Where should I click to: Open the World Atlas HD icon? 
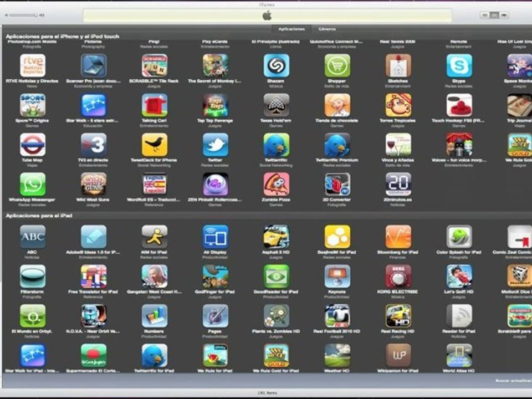click(x=459, y=355)
